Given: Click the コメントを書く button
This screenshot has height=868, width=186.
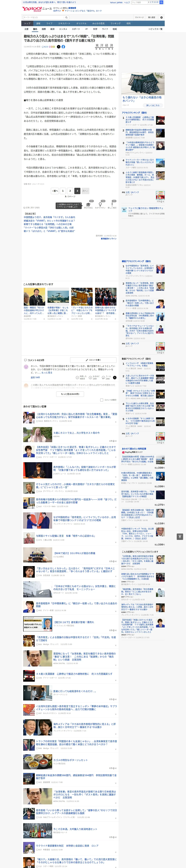Looking at the screenshot, I should pos(93,360).
